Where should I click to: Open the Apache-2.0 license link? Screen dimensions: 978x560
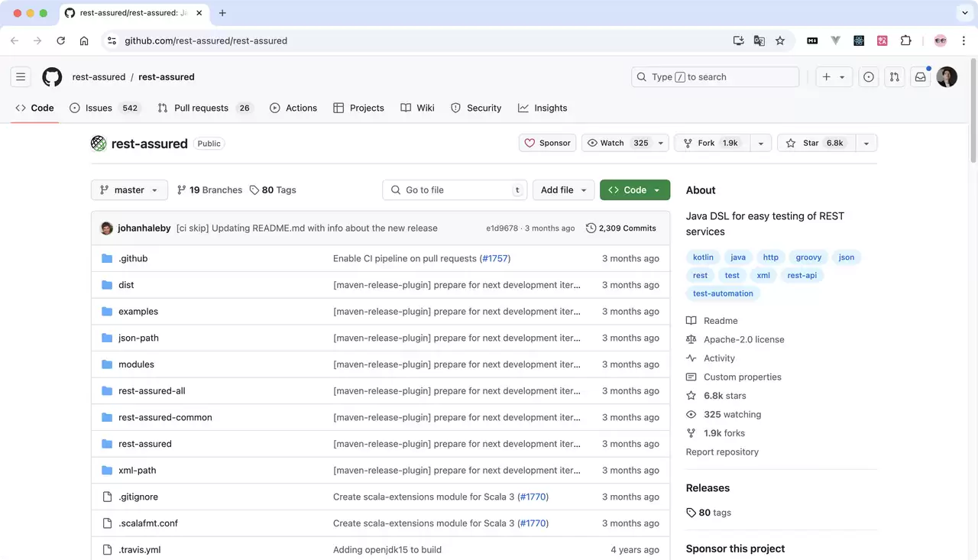point(743,339)
